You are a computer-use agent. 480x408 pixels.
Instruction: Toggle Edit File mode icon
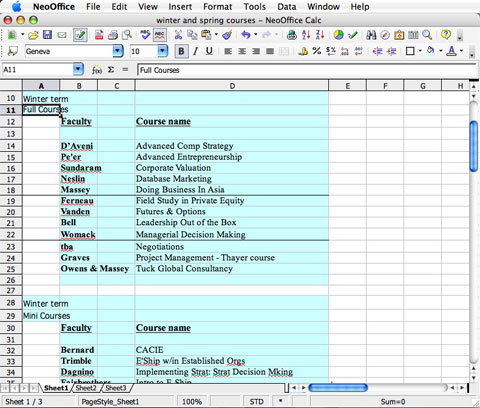[x=80, y=35]
